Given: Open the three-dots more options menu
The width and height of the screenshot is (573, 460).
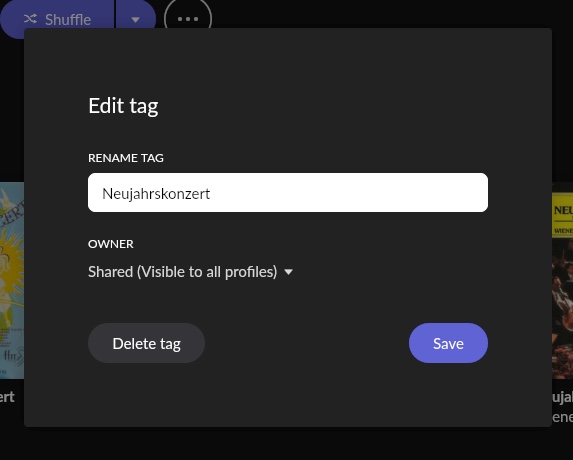Looking at the screenshot, I should coord(188,18).
